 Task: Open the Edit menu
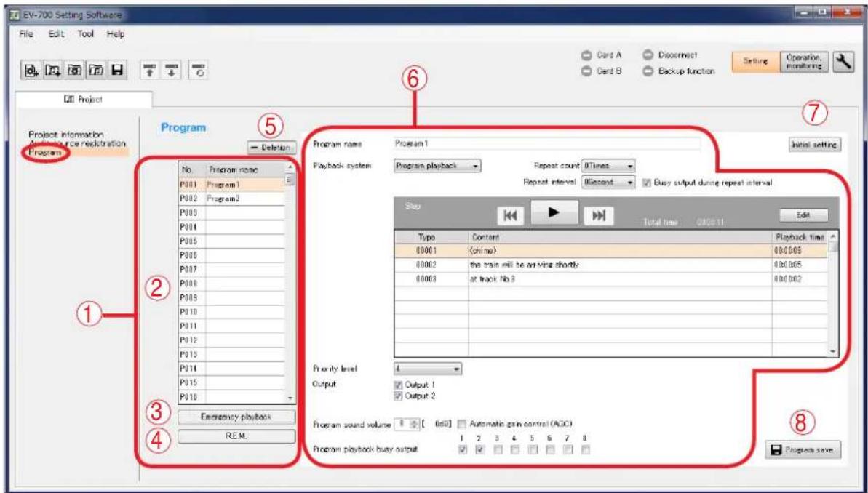pyautogui.click(x=57, y=34)
